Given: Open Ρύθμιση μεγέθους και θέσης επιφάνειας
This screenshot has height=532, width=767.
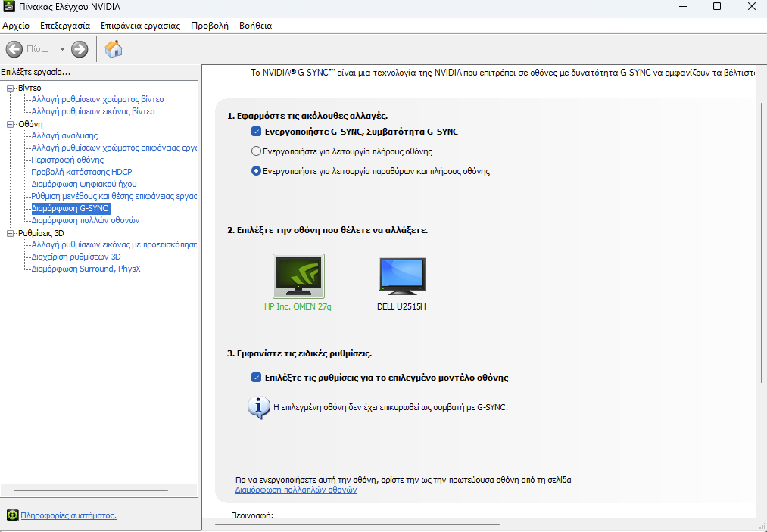Looking at the screenshot, I should coord(114,196).
